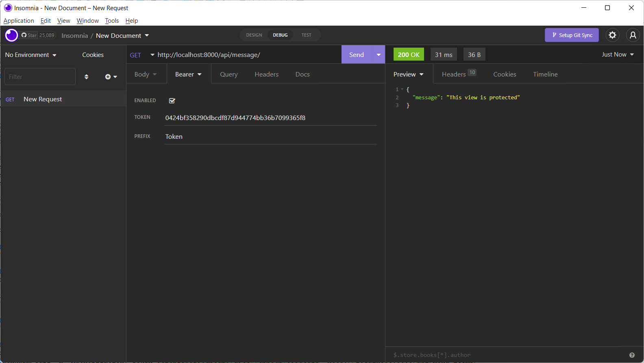644x363 pixels.
Task: Open the Tools menu
Action: [112, 21]
